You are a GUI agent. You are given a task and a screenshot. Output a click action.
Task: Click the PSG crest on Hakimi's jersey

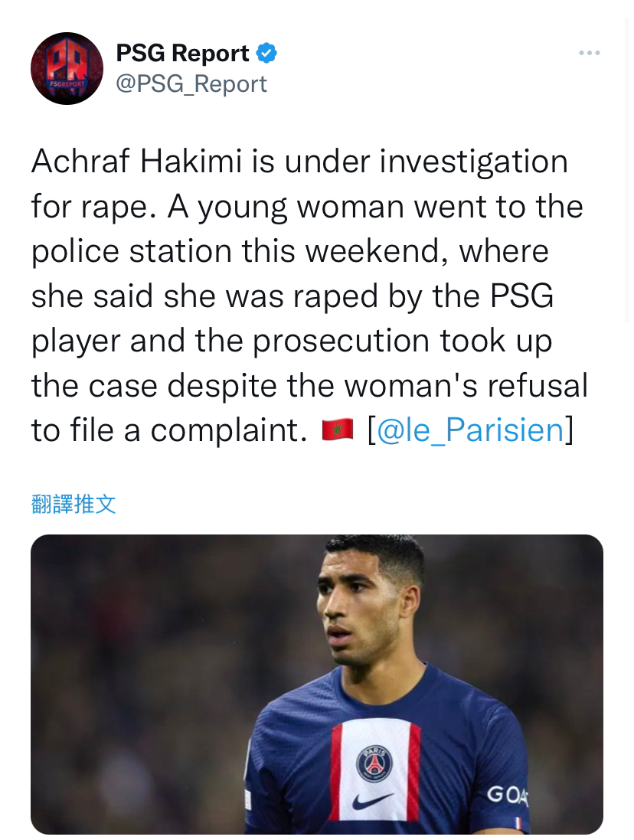click(374, 764)
